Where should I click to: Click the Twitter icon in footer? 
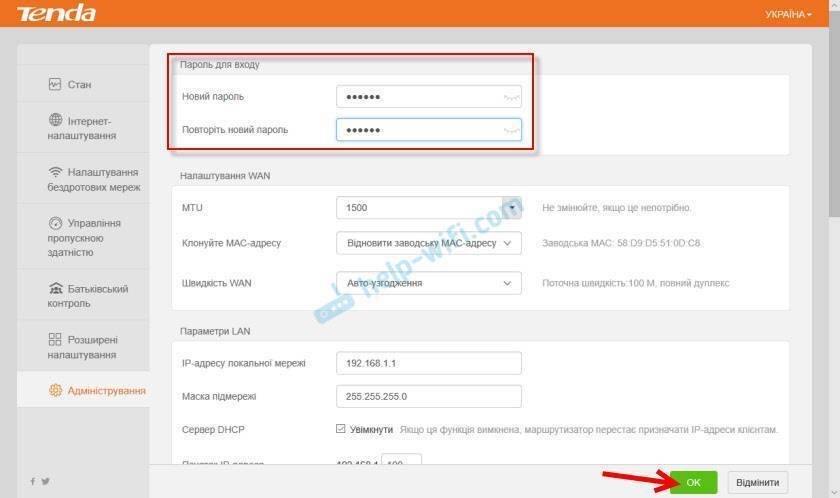(46, 481)
